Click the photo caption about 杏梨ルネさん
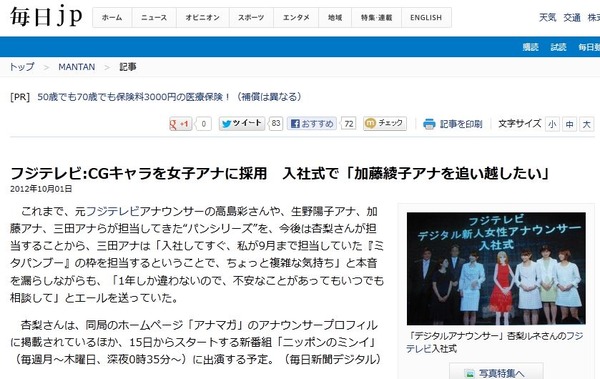Screen dimensions: 600x379 495,342
